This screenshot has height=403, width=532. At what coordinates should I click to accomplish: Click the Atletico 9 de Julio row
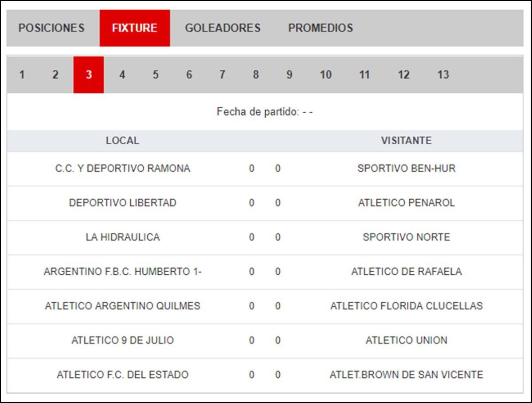click(x=122, y=340)
